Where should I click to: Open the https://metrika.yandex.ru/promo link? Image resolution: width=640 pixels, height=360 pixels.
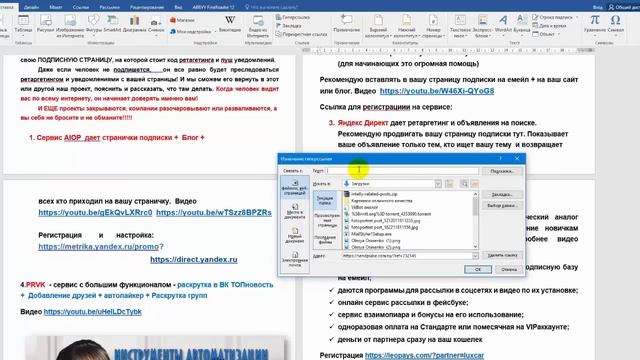pyautogui.click(x=98, y=247)
